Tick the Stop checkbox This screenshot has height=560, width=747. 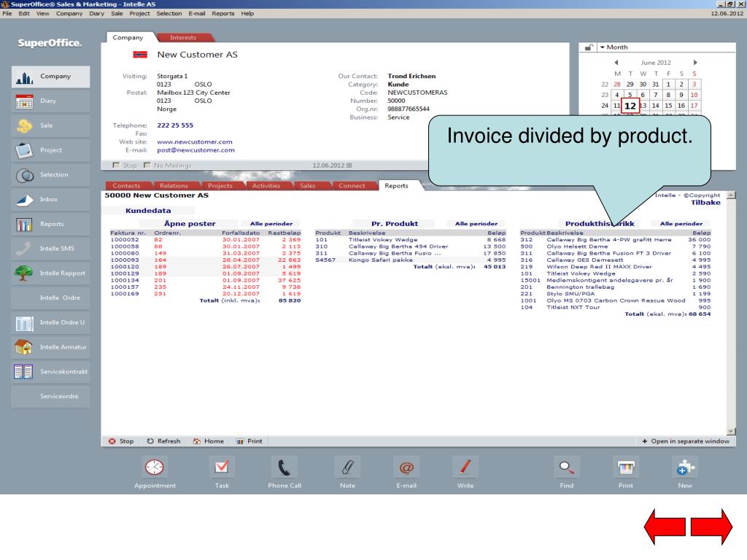pos(116,166)
